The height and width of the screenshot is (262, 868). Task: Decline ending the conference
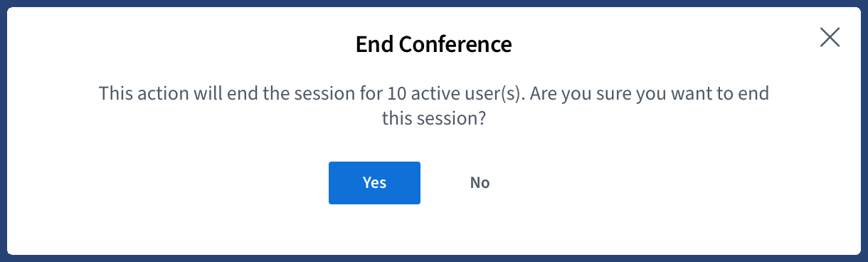[480, 183]
